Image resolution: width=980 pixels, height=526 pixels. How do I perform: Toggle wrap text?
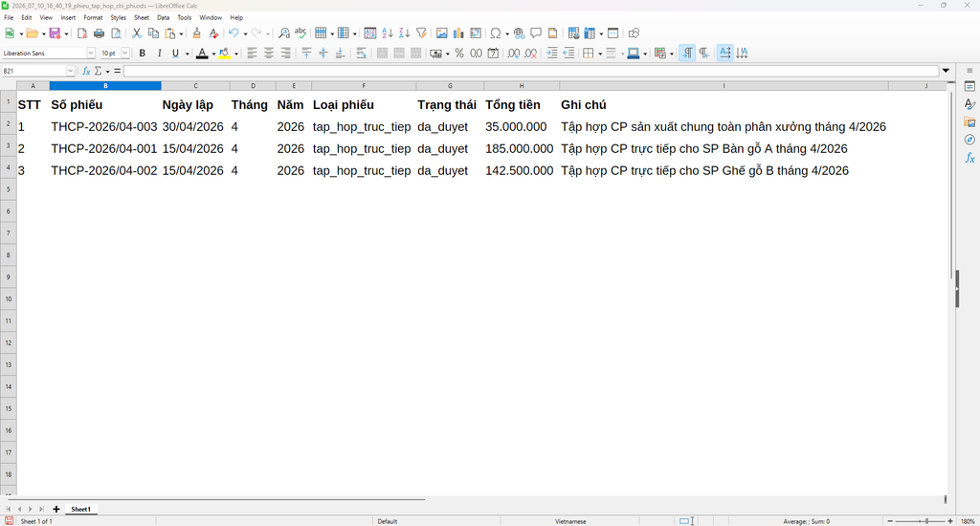pyautogui.click(x=361, y=54)
